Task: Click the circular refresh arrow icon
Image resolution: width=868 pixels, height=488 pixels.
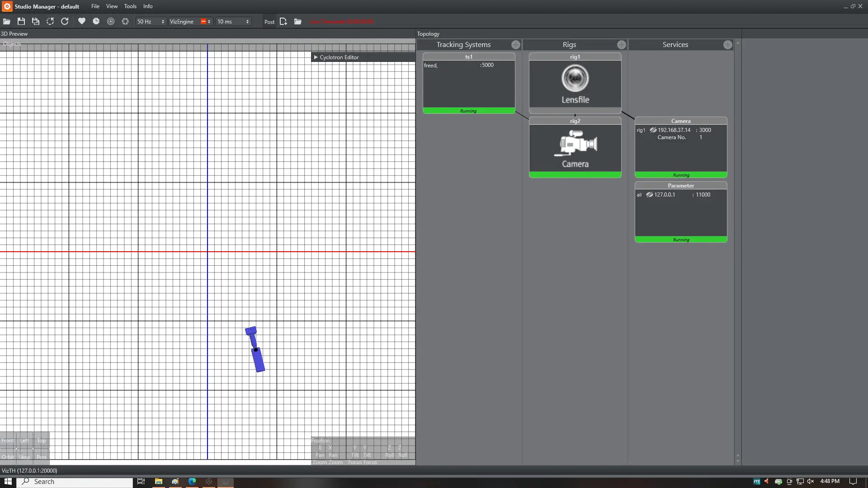Action: [x=65, y=22]
